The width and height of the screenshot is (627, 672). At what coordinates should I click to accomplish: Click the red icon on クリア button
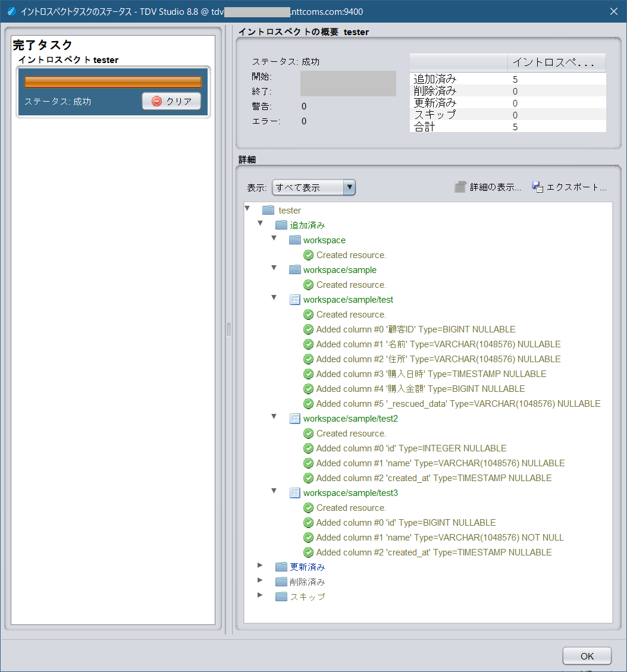[x=157, y=101]
